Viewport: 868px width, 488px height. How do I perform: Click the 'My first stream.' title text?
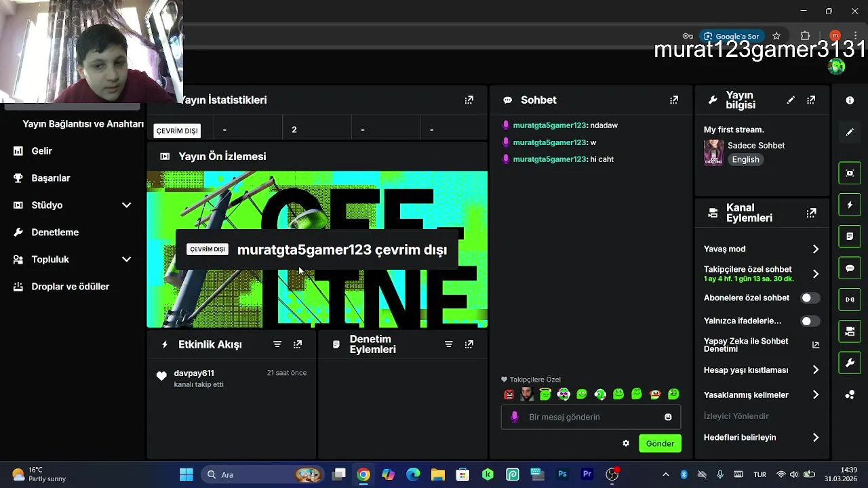click(x=734, y=129)
